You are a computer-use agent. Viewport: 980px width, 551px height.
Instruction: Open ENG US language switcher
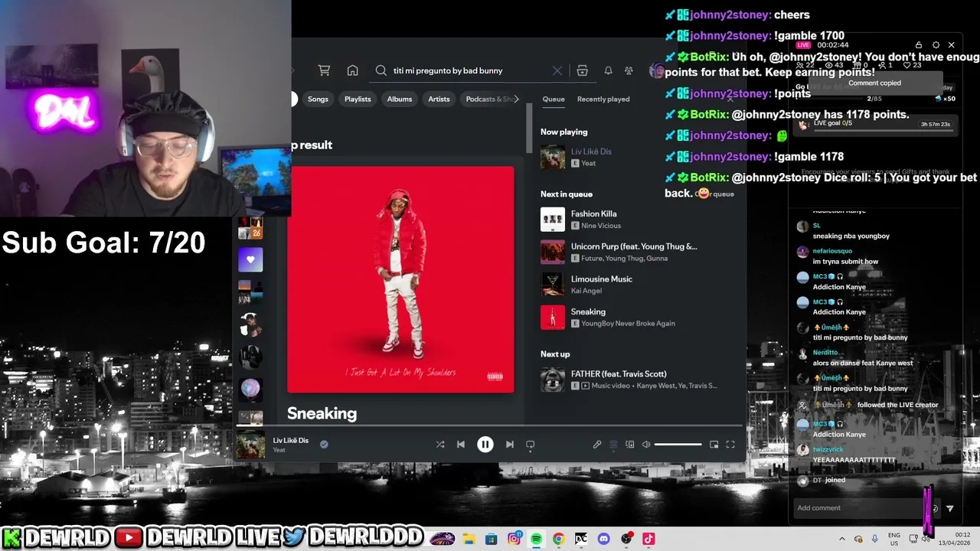pyautogui.click(x=893, y=539)
